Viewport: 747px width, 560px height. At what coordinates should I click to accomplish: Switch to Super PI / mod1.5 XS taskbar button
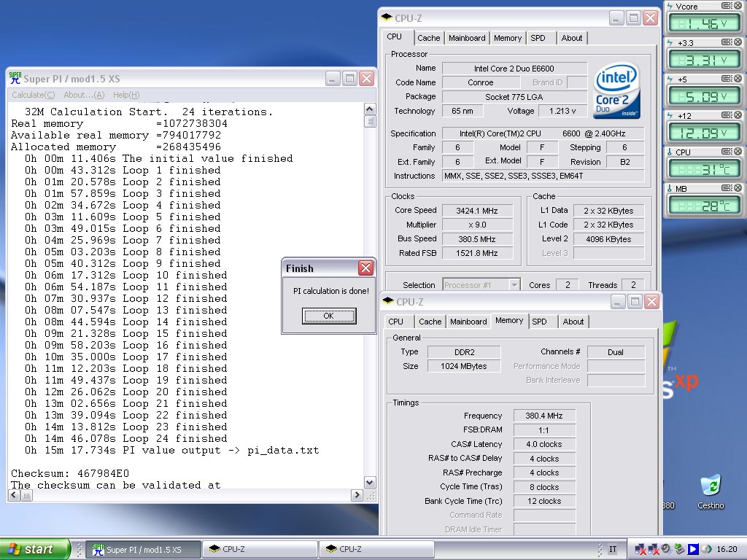[x=143, y=549]
